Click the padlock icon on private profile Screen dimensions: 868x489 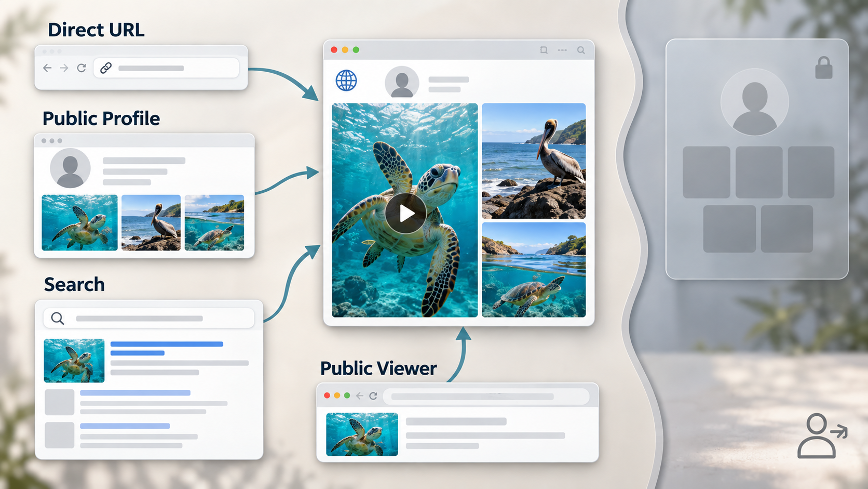(823, 68)
